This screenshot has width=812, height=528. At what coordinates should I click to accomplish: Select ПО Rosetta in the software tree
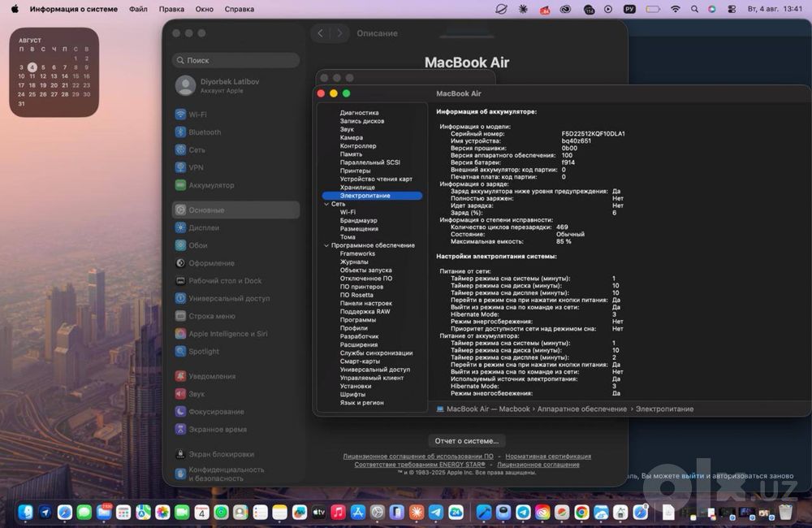[356, 296]
